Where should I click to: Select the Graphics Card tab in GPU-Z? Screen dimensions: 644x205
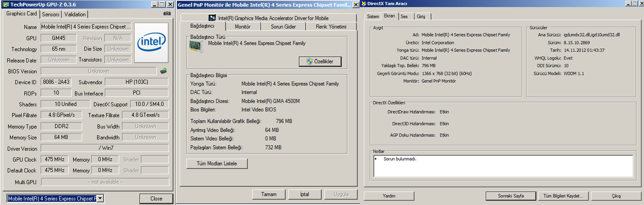pyautogui.click(x=22, y=14)
